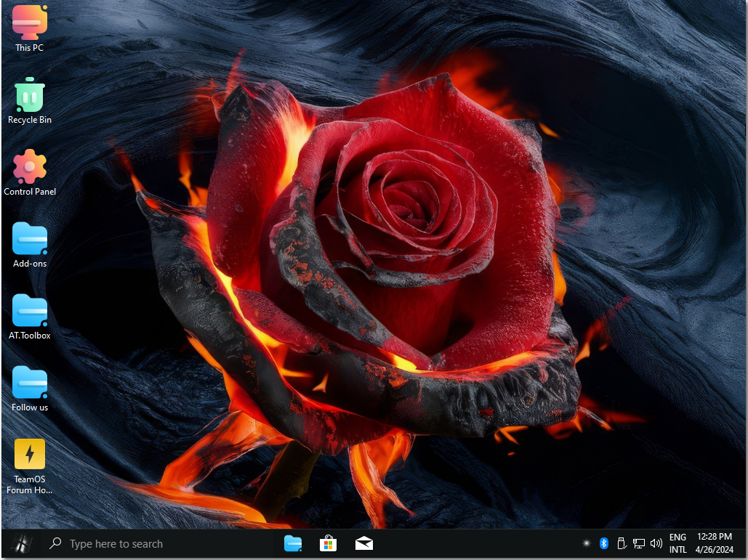Open the network status tray icon

click(639, 543)
